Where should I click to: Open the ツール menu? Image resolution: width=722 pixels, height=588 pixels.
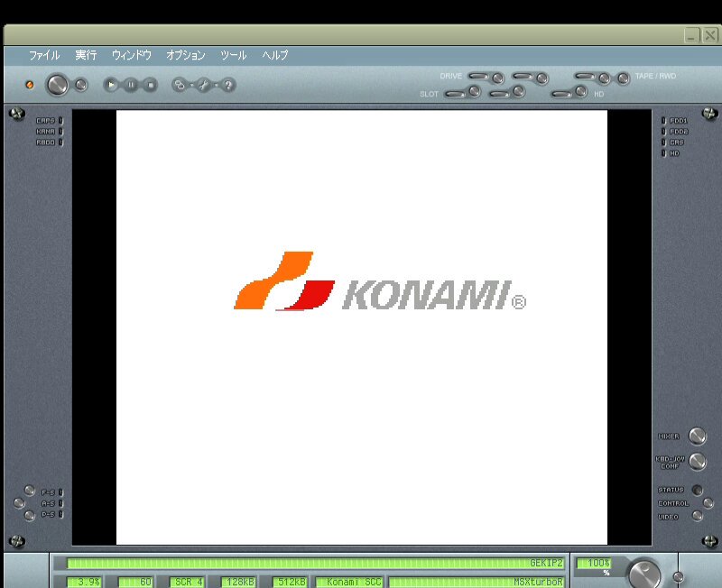(234, 55)
